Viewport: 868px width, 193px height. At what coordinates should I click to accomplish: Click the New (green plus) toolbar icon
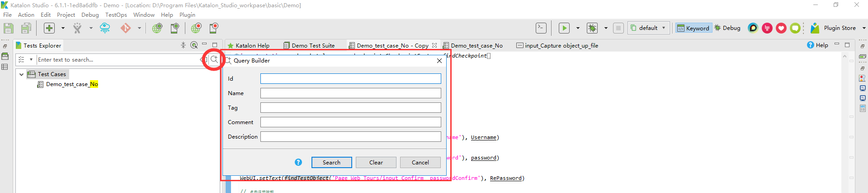click(49, 28)
